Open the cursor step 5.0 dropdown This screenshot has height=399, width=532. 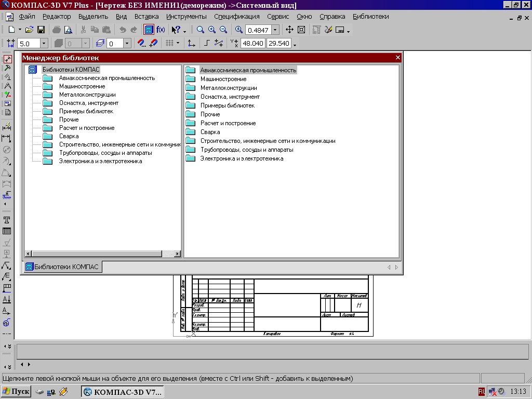click(x=44, y=44)
